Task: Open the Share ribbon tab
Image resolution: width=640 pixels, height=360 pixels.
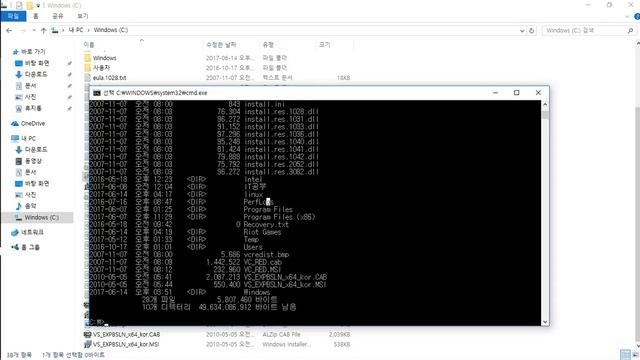Action: (58, 16)
